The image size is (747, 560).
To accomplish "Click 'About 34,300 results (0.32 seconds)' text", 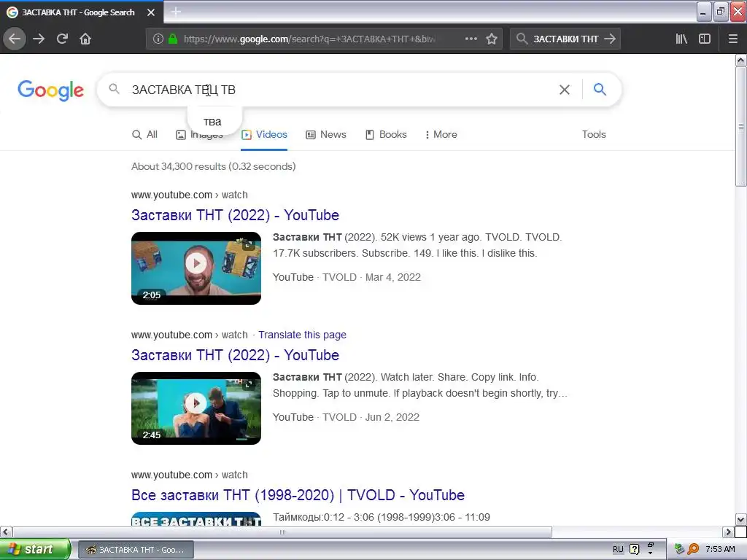I will click(214, 167).
